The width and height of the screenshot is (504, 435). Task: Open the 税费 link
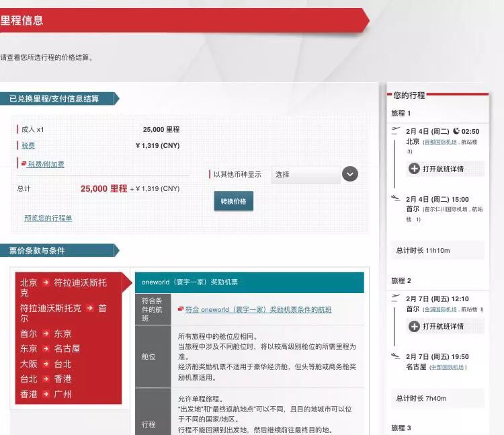[28, 146]
